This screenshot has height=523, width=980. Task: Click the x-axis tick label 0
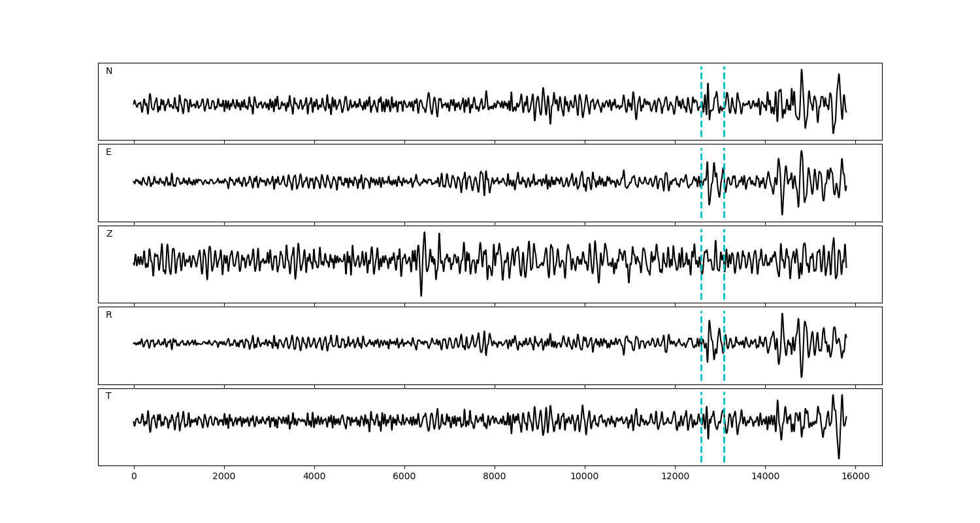134,477
